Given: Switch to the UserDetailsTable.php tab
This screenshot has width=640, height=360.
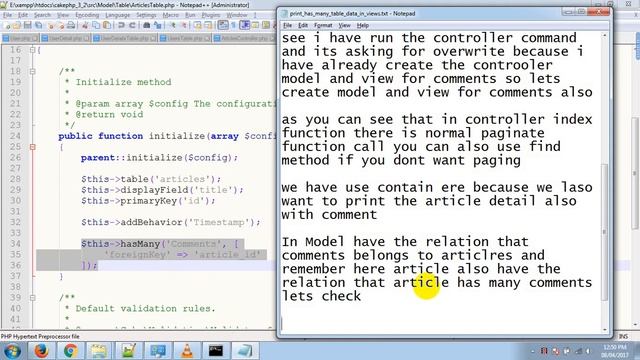Looking at the screenshot, I should coord(124,38).
